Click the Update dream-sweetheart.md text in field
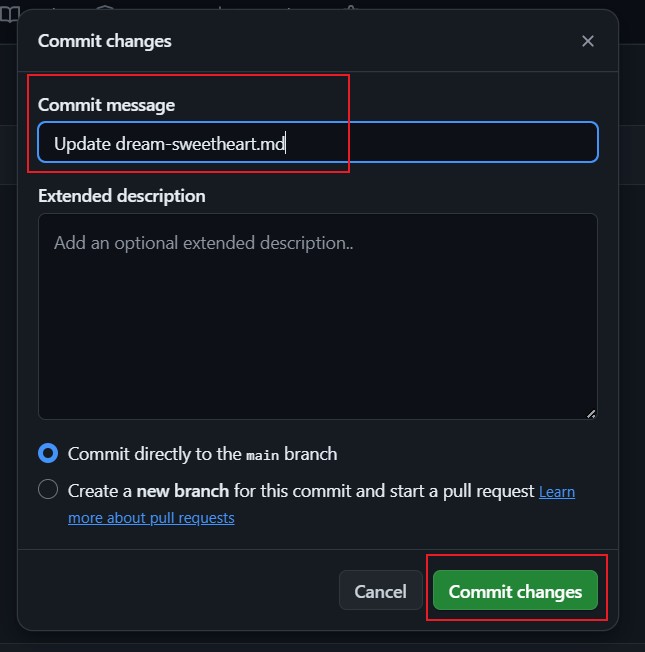Screen dimensions: 645x652 [170, 143]
